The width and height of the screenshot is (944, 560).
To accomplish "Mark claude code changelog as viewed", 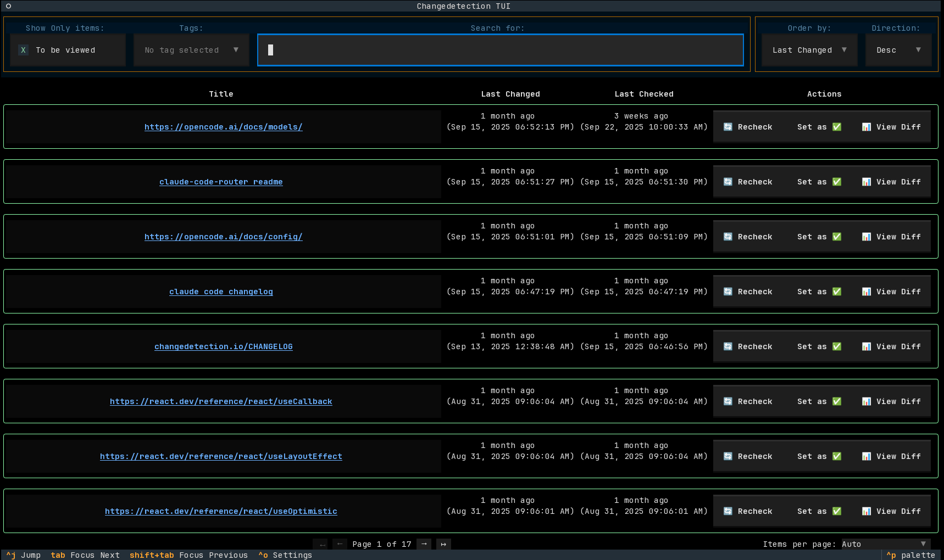I will click(x=819, y=292).
